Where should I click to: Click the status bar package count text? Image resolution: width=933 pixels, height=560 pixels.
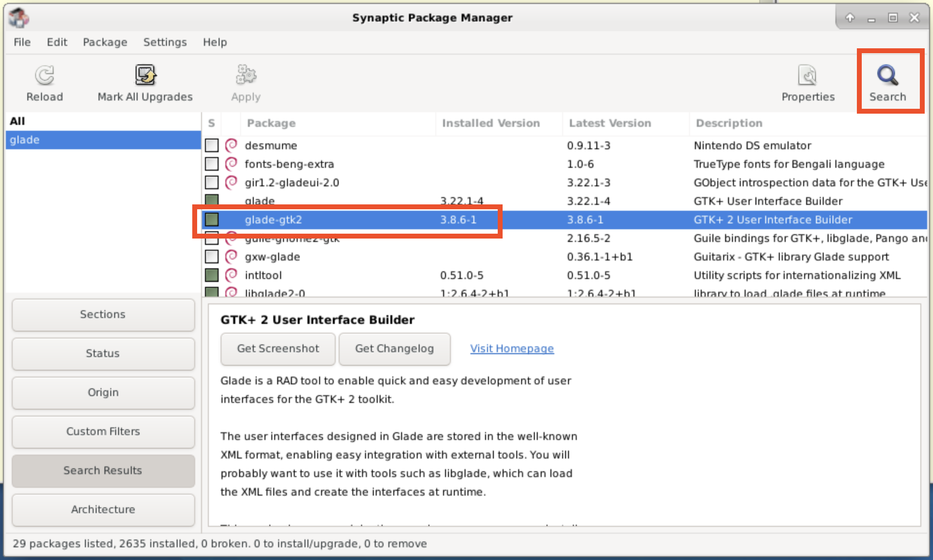(220, 544)
